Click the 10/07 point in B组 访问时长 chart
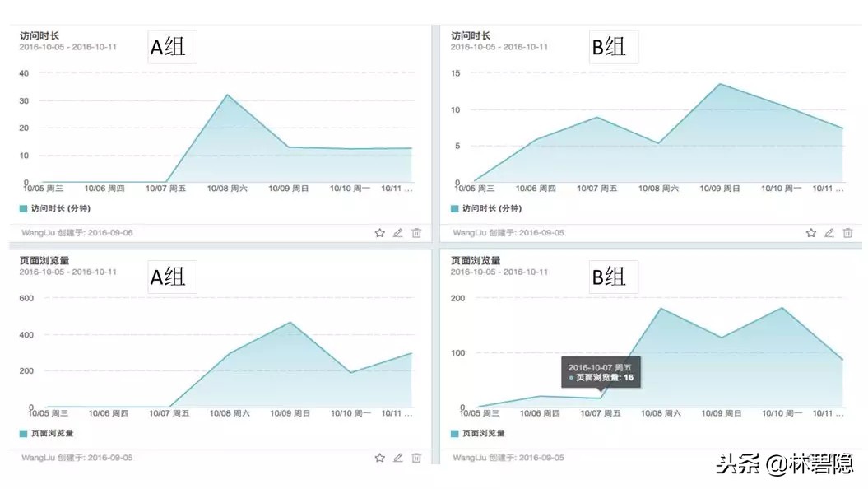 (596, 118)
